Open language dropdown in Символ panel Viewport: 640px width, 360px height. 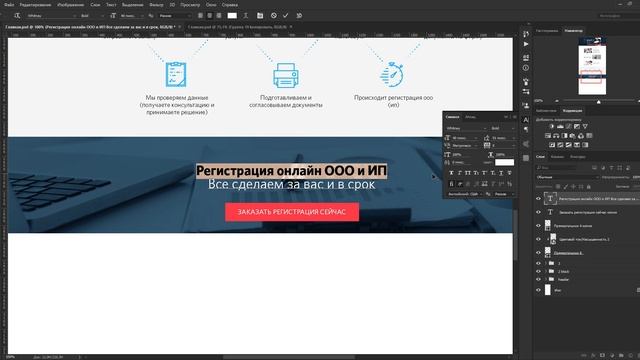coord(464,194)
